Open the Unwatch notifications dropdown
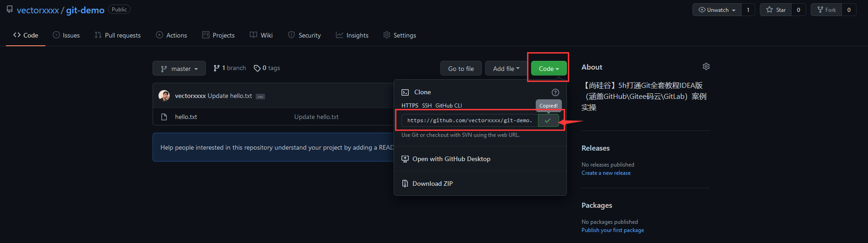The height and width of the screenshot is (243, 868). coord(717,10)
